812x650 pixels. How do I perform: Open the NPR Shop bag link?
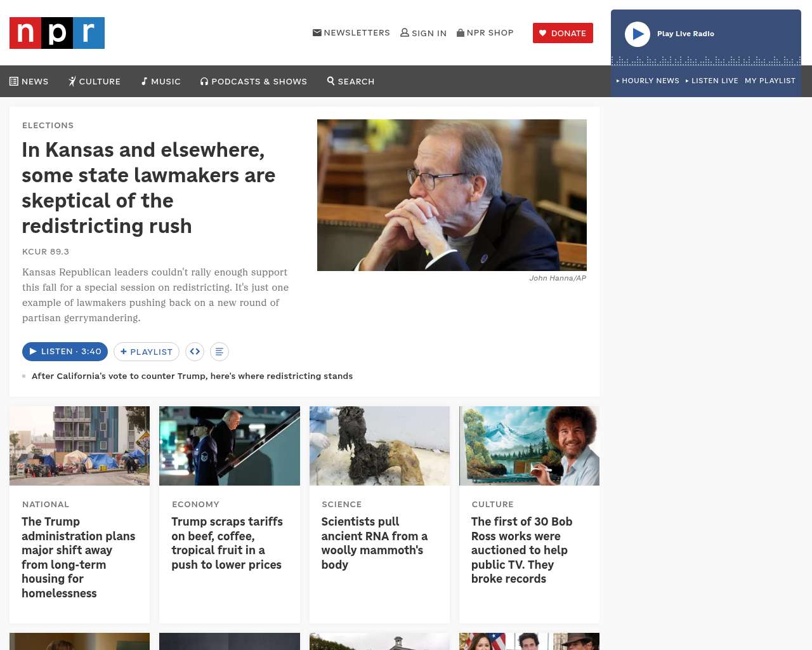pos(485,33)
